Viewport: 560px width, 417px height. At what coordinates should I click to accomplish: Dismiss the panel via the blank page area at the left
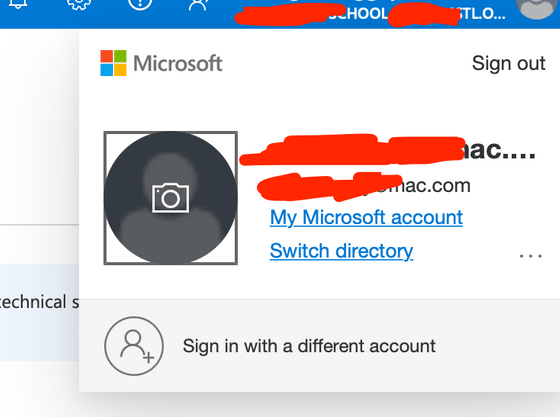coord(39,125)
